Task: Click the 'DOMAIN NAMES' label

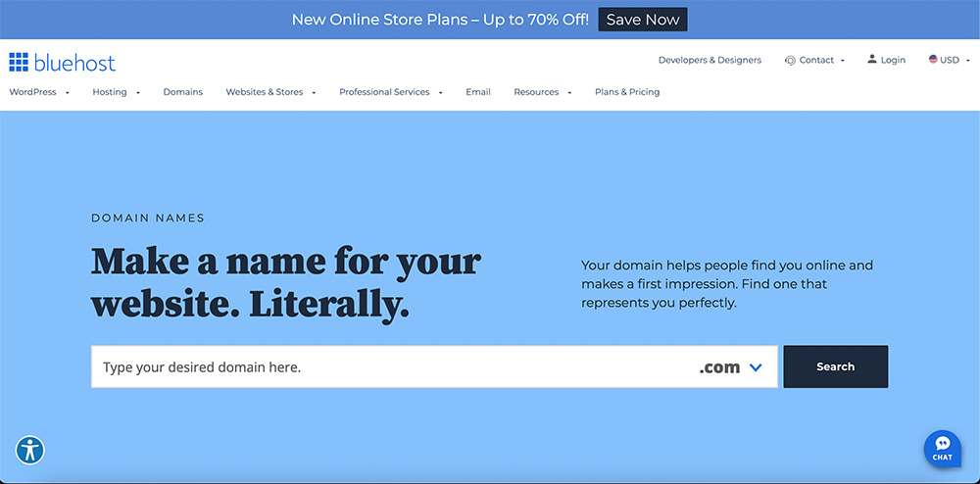Action: (148, 218)
